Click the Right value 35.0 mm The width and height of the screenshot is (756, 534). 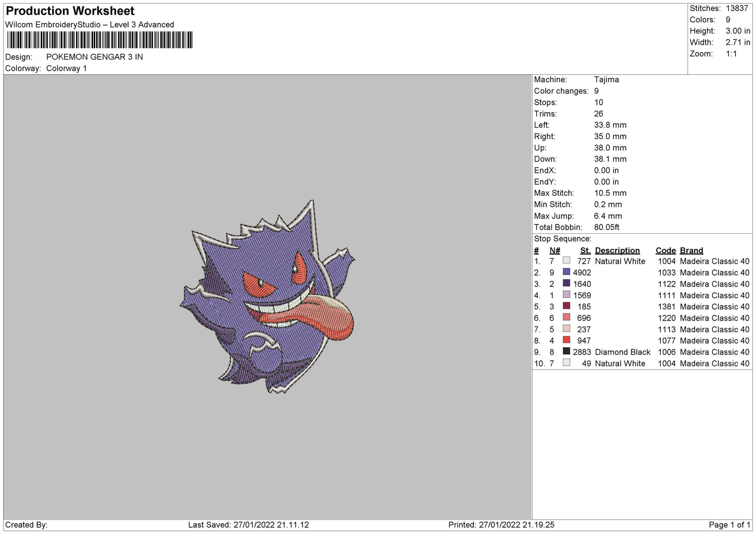tap(610, 137)
